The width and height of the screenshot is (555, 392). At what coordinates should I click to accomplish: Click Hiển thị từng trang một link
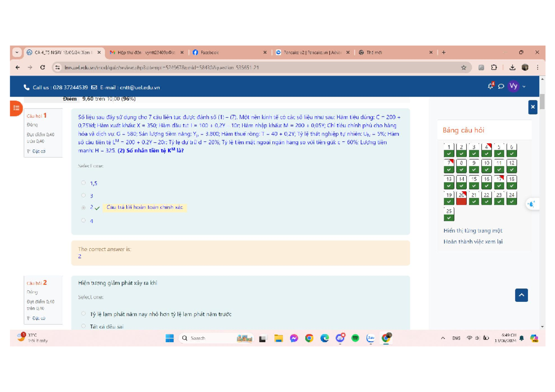click(473, 231)
